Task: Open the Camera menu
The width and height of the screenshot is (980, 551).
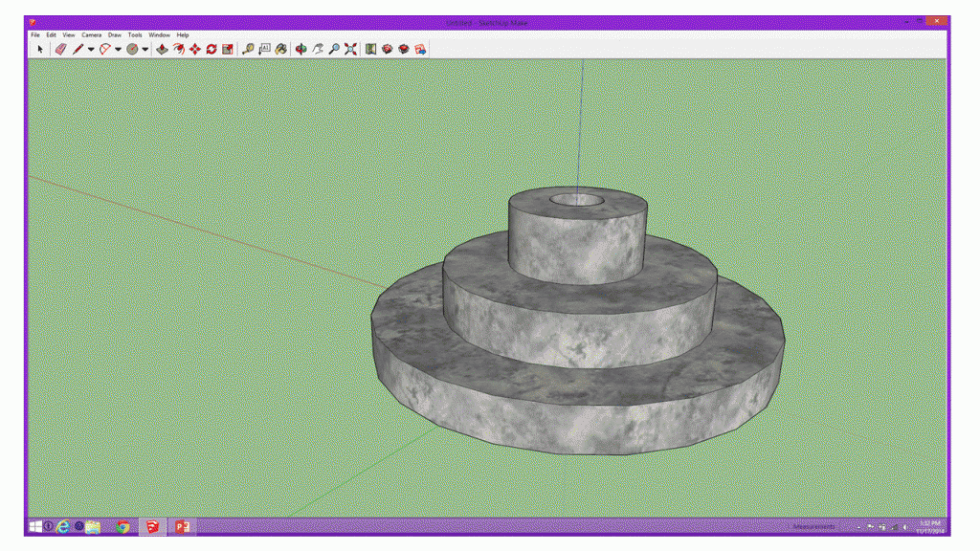Action: click(x=91, y=35)
